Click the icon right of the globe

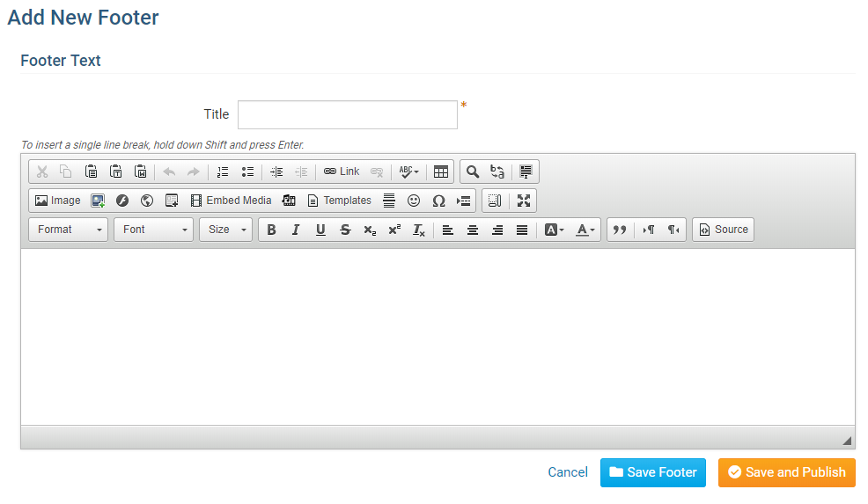pyautogui.click(x=172, y=201)
